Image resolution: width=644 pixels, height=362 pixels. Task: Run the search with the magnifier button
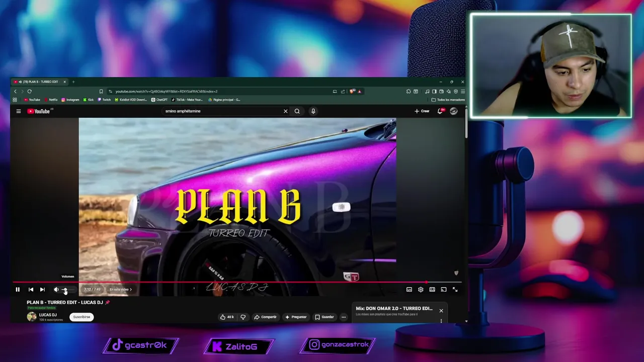coord(297,111)
